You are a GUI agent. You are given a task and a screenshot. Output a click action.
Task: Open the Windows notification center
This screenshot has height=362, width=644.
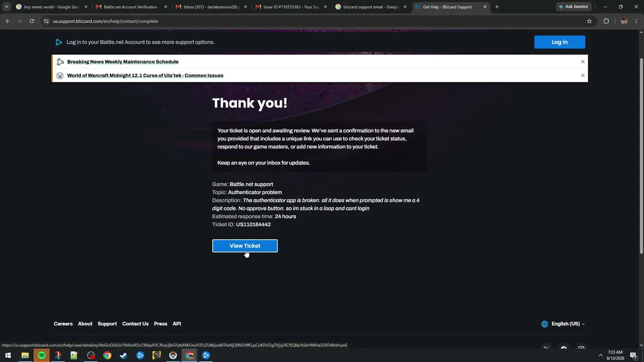tap(633, 355)
